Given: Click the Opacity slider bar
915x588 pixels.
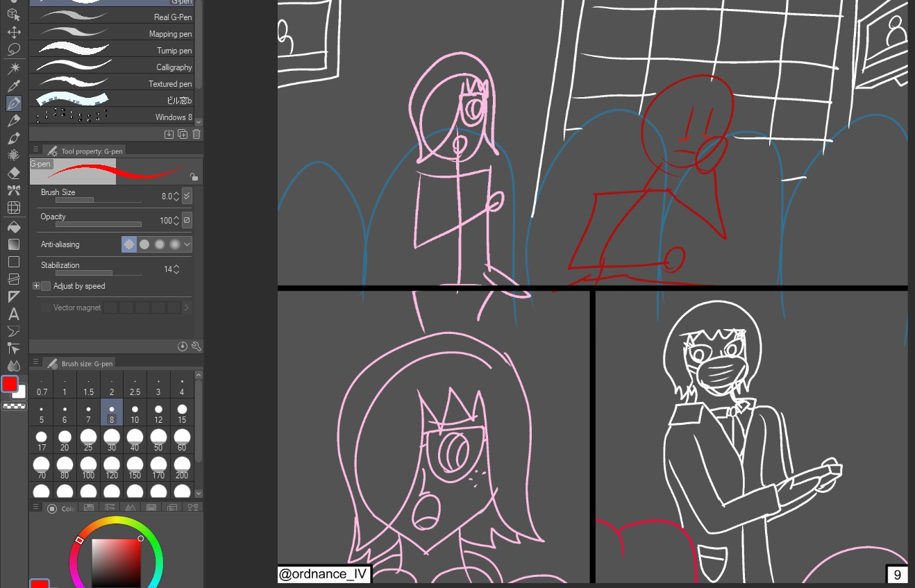Looking at the screenshot, I should tap(98, 224).
